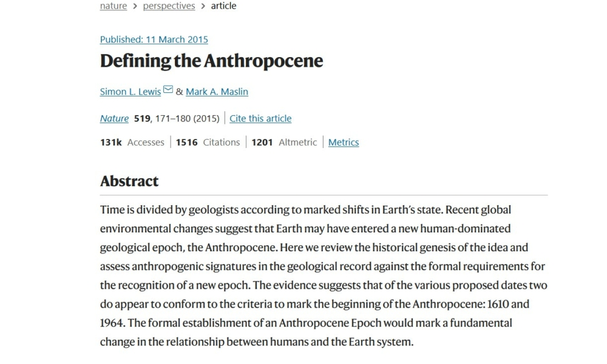This screenshot has height=364, width=607.
Task: Open author Mark A. Maslin's link
Action: pos(217,92)
